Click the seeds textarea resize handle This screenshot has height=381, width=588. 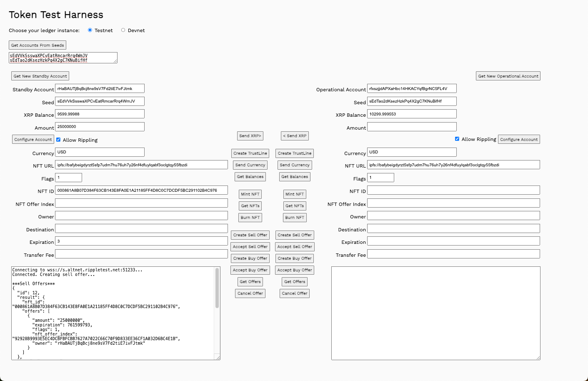pyautogui.click(x=115, y=61)
